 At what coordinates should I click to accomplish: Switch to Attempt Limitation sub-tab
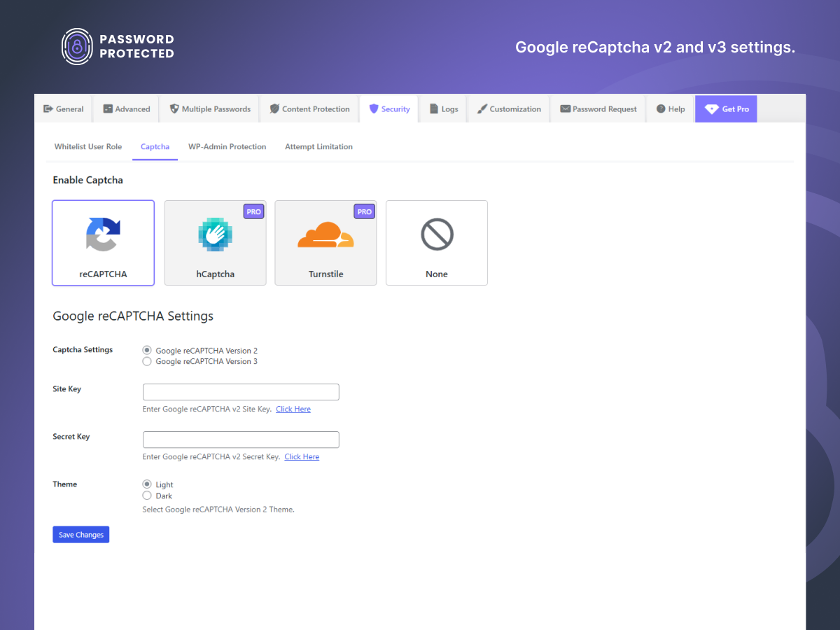pos(318,147)
